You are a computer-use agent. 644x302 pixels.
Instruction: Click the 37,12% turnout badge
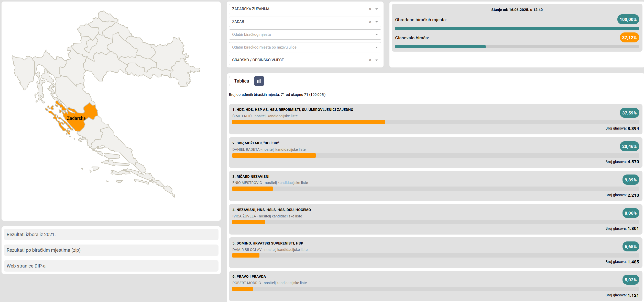(629, 38)
